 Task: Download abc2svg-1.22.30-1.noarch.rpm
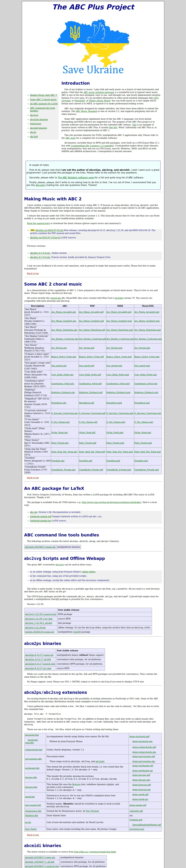tap(41, 614)
